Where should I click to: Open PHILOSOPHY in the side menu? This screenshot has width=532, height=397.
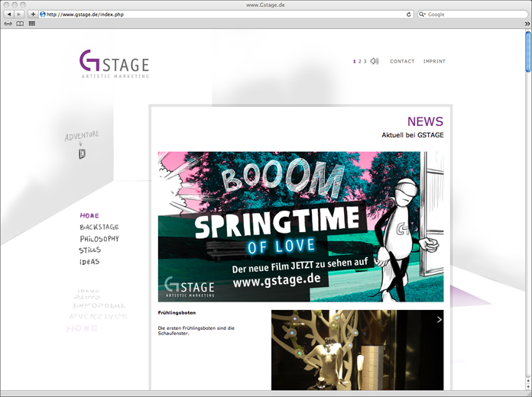pyautogui.click(x=99, y=239)
